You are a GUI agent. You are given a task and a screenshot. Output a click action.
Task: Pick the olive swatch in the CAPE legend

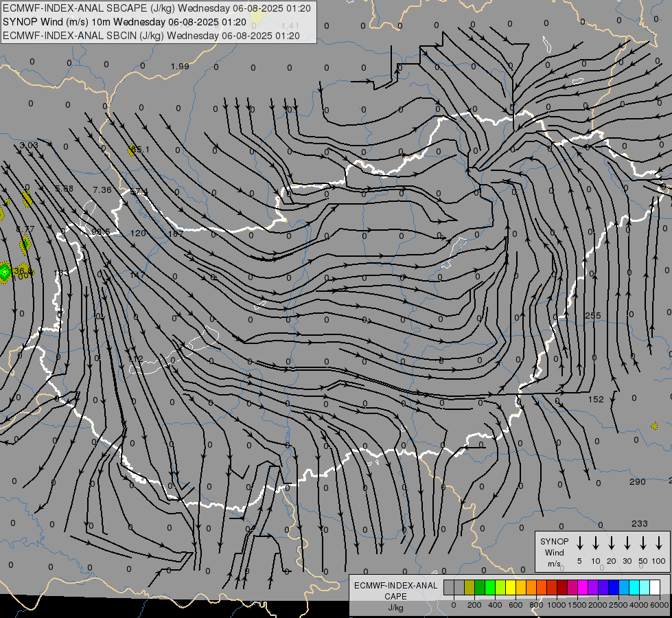point(470,587)
